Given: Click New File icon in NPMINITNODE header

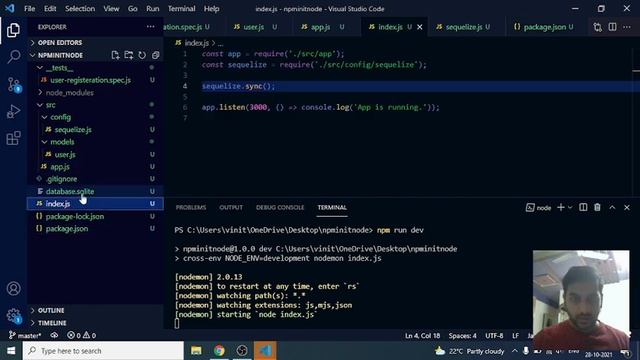Looking at the screenshot, I should [115, 55].
